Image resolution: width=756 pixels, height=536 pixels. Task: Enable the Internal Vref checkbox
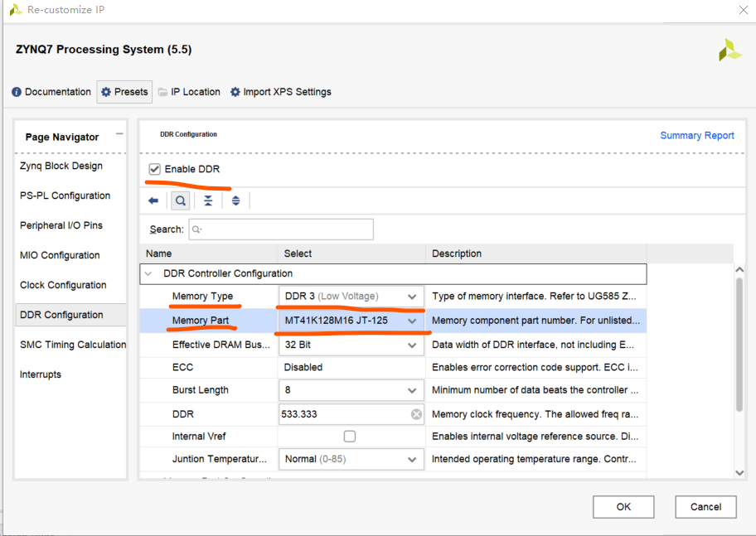pos(350,437)
